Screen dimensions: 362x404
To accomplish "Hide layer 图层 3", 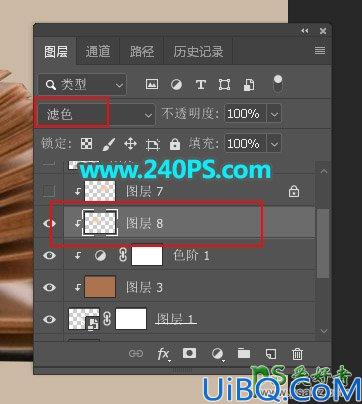I will tap(49, 287).
